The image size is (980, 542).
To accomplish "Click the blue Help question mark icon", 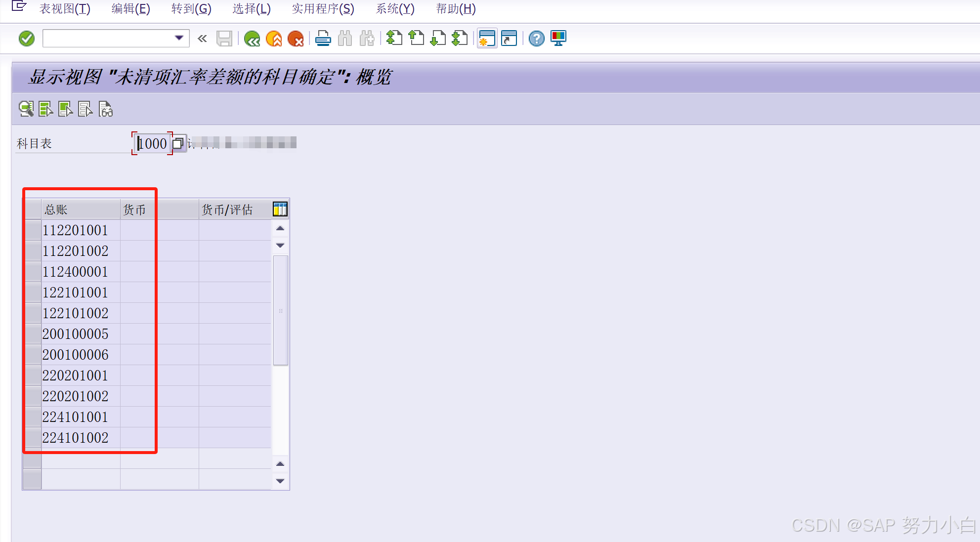I will [x=536, y=39].
